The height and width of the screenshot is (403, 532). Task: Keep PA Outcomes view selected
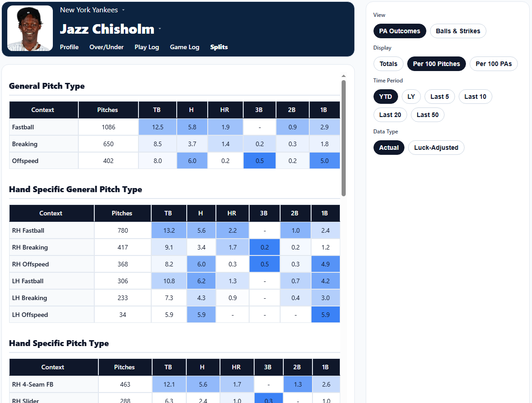coord(399,31)
